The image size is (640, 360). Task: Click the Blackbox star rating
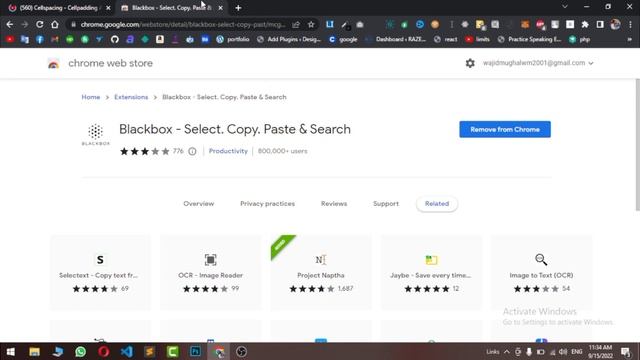[144, 151]
